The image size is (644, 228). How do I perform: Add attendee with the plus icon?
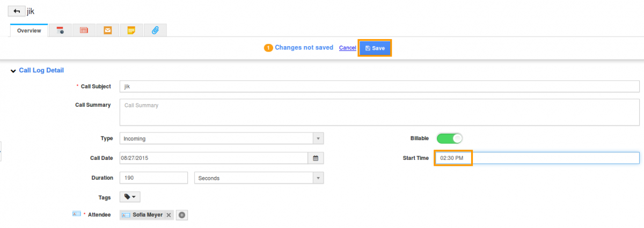click(182, 215)
